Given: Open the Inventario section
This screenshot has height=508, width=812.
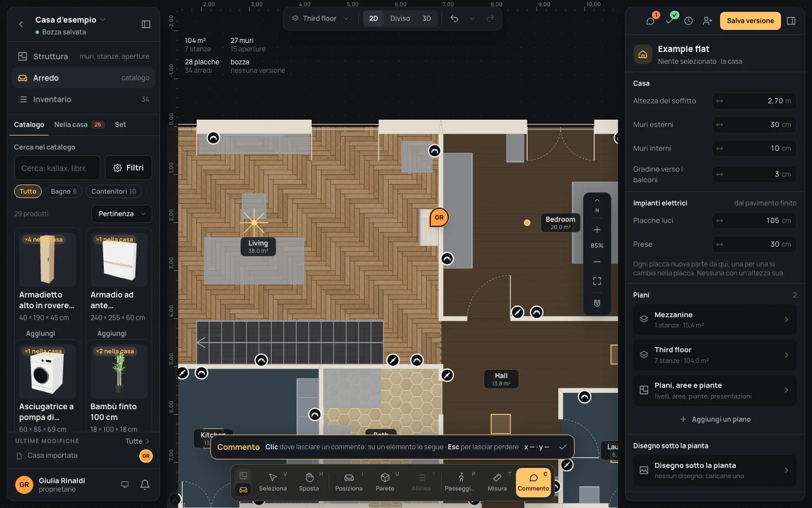Looking at the screenshot, I should coord(83,99).
